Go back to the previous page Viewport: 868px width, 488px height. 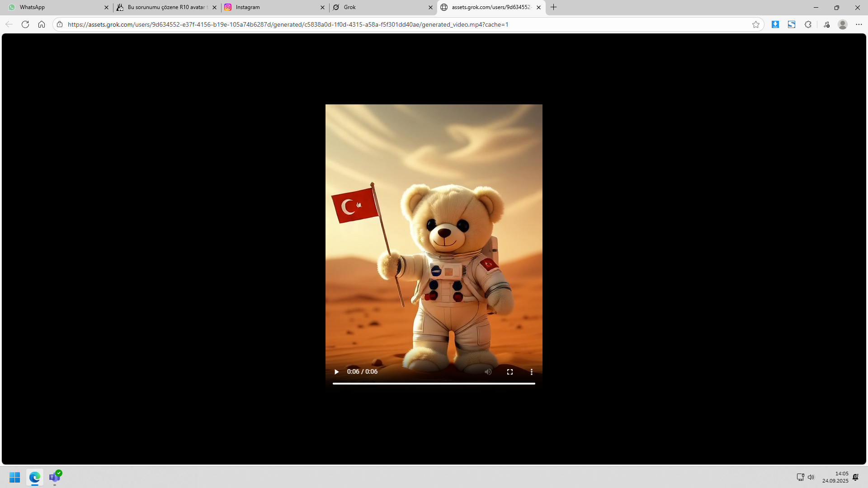[9, 24]
